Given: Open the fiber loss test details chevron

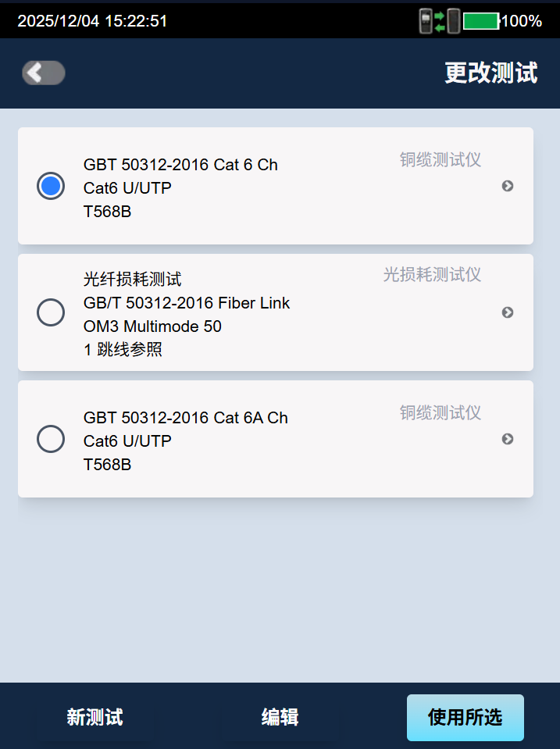Looking at the screenshot, I should pos(508,312).
